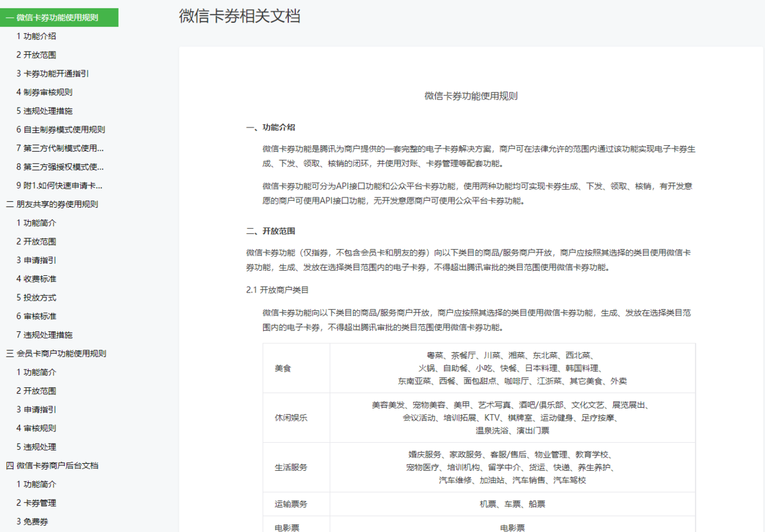
Task: Jump to 4 制券审核规则
Action: [x=45, y=92]
